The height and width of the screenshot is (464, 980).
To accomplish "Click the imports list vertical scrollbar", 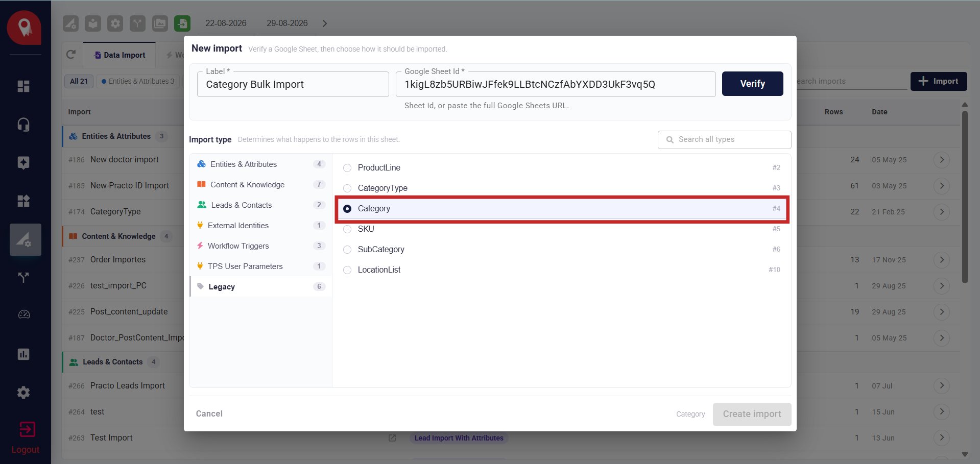I will [x=965, y=197].
